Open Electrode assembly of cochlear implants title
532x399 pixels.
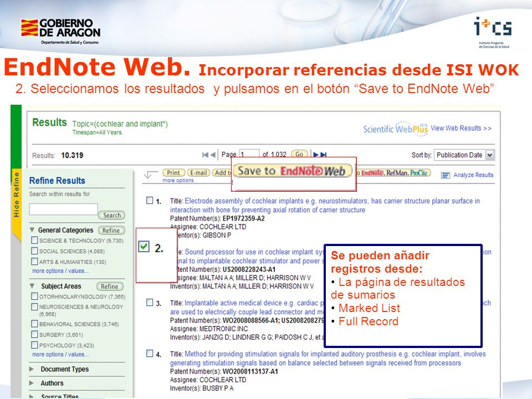pyautogui.click(x=325, y=205)
